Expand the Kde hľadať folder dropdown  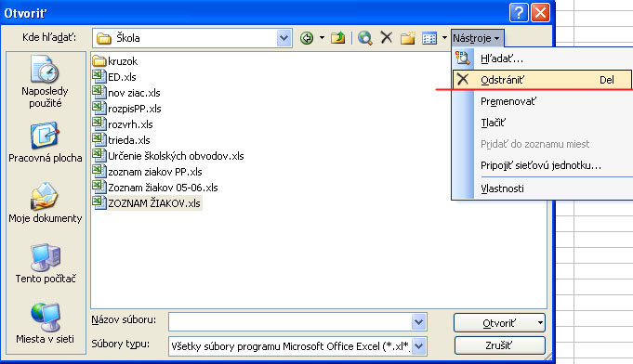pyautogui.click(x=284, y=38)
